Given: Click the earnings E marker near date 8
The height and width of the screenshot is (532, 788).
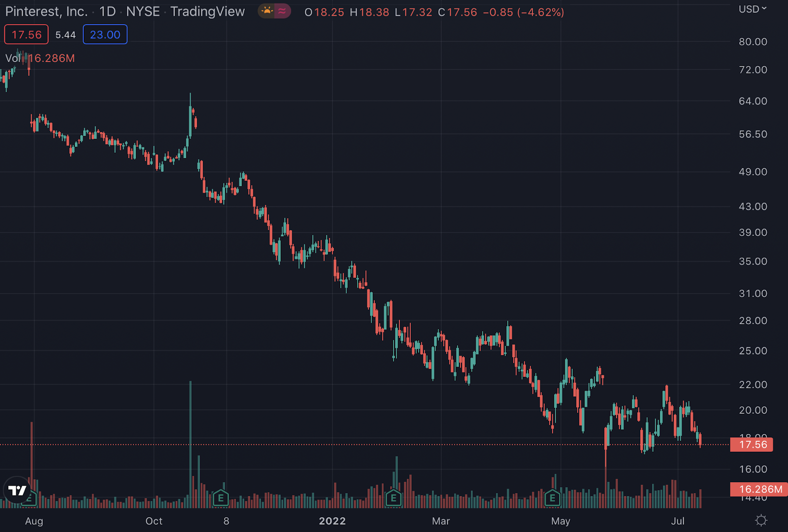Looking at the screenshot, I should point(221,498).
